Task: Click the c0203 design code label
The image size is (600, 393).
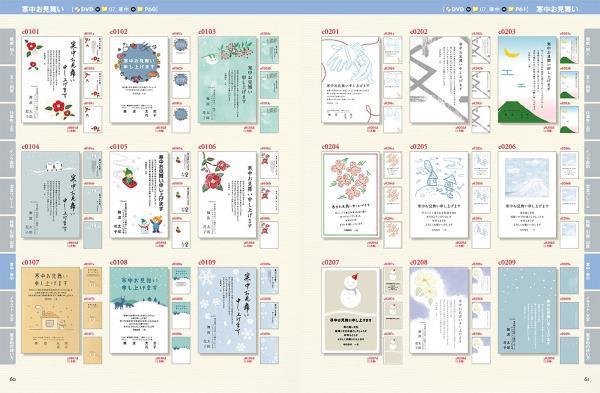Action: coord(507,31)
